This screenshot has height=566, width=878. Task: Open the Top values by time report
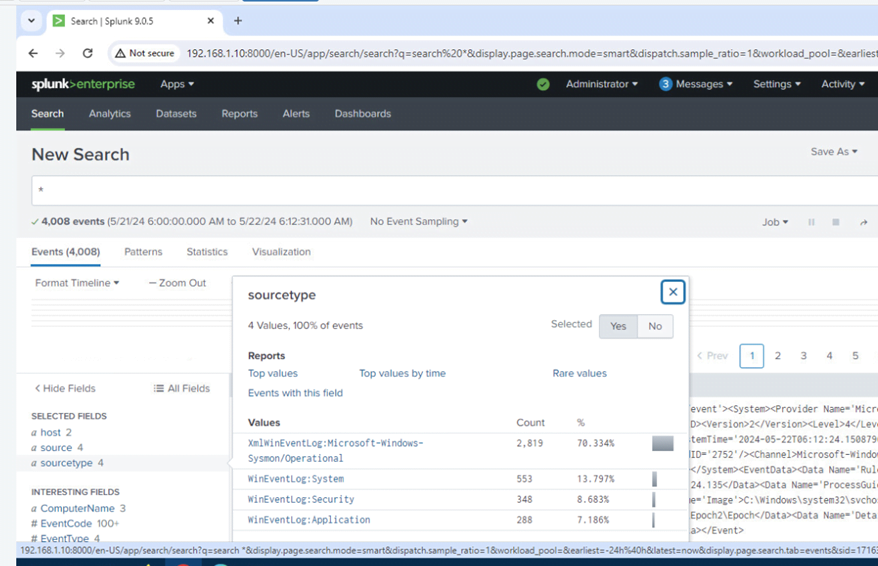(x=403, y=373)
